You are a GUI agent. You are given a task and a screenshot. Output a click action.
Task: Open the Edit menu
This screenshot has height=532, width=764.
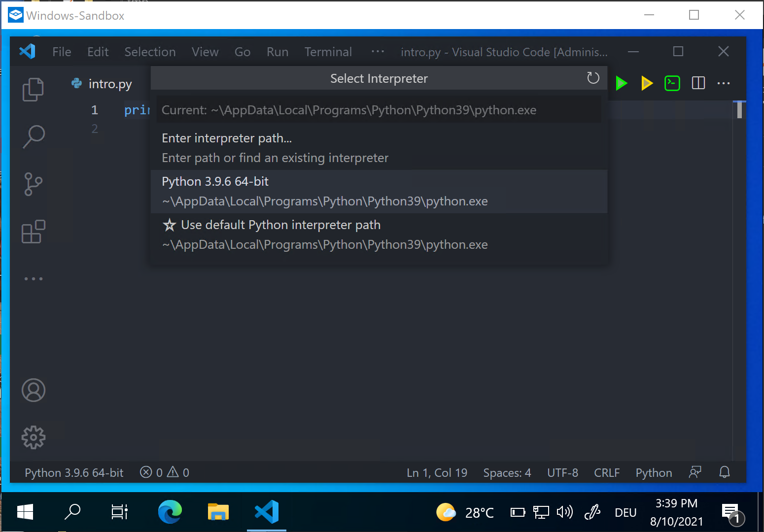tap(98, 52)
